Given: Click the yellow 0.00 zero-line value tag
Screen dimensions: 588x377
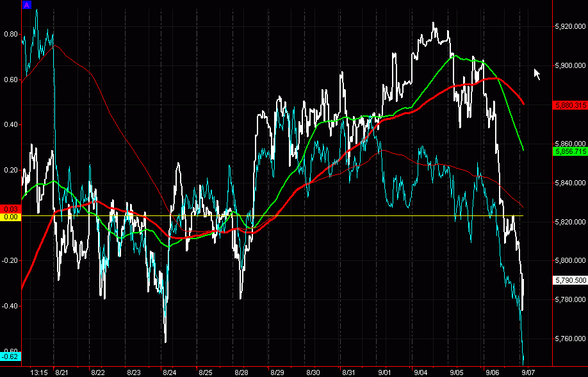Looking at the screenshot, I should tap(10, 217).
